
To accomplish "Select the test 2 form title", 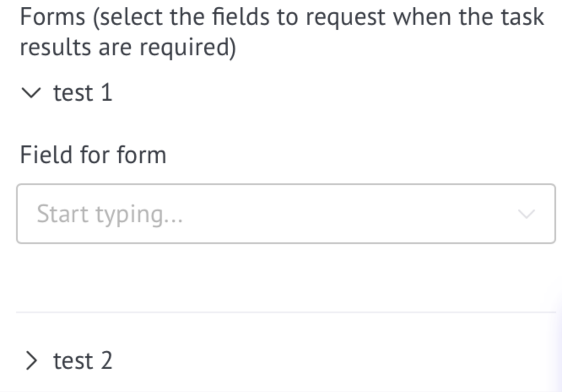I will (83, 361).
